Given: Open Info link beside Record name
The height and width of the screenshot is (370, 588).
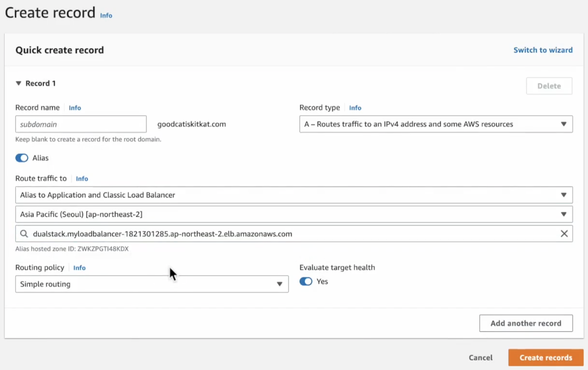Looking at the screenshot, I should (x=75, y=108).
